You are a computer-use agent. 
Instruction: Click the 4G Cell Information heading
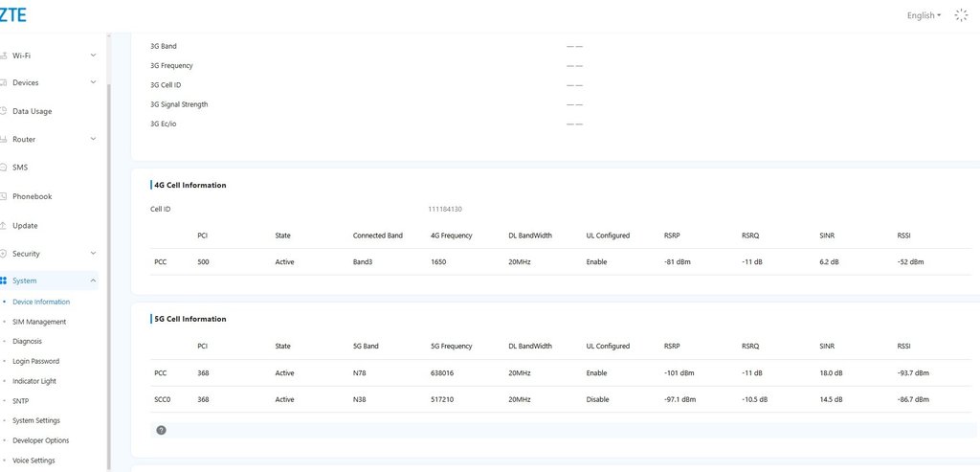pos(190,185)
